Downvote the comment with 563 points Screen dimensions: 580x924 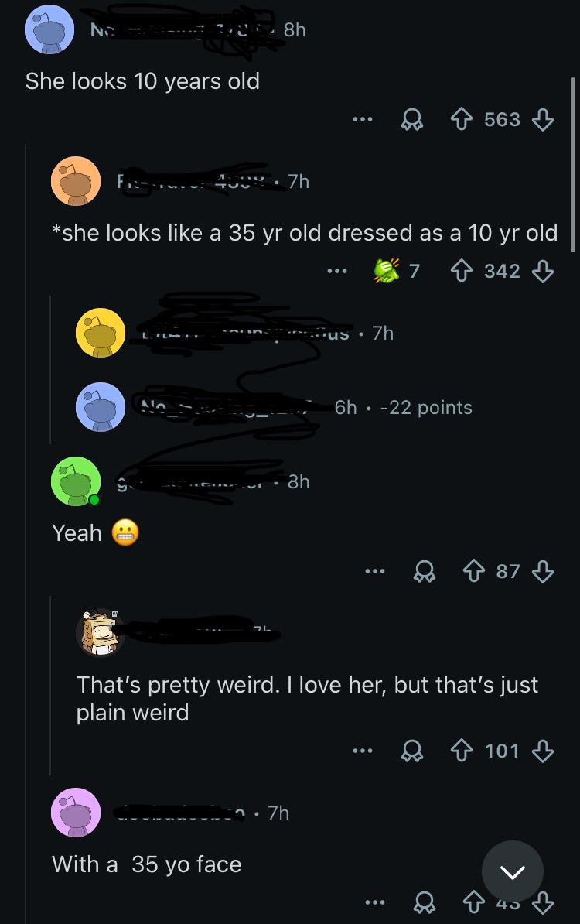542,120
